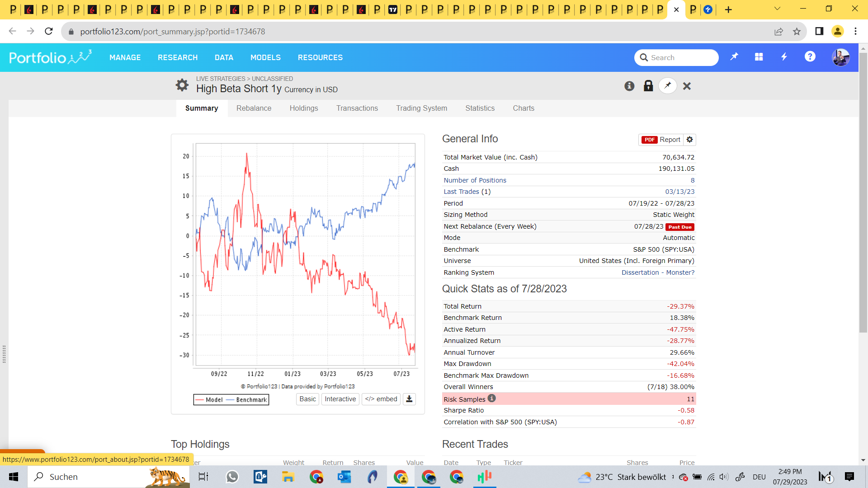Open strategy settings gear icon
This screenshot has width=868, height=488.
click(x=182, y=85)
